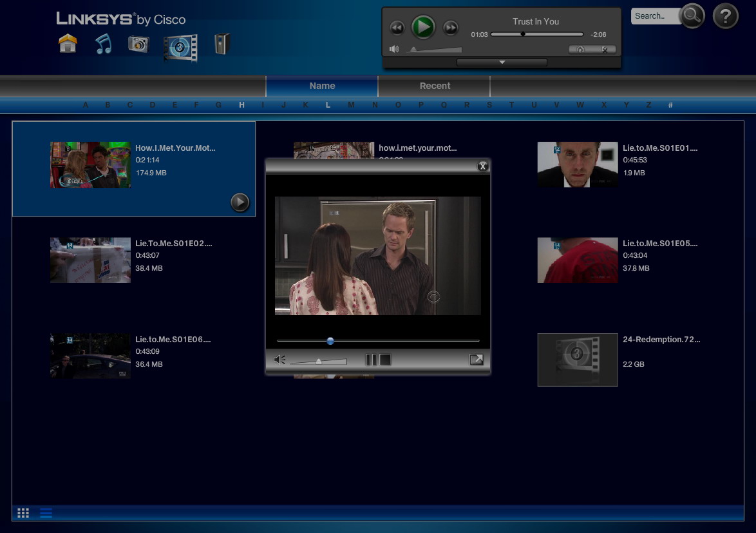Play the How.I.Met.Your.Mot video with the round button

[240, 202]
